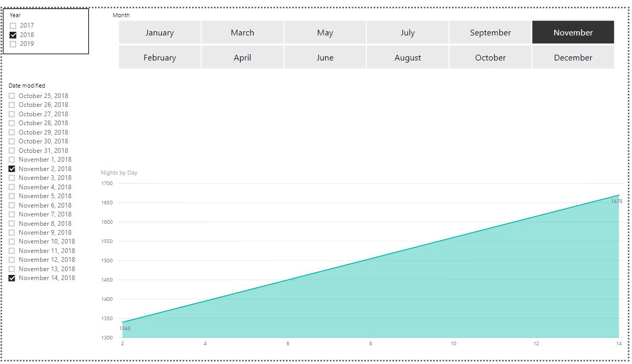Select the September month button

coord(491,32)
